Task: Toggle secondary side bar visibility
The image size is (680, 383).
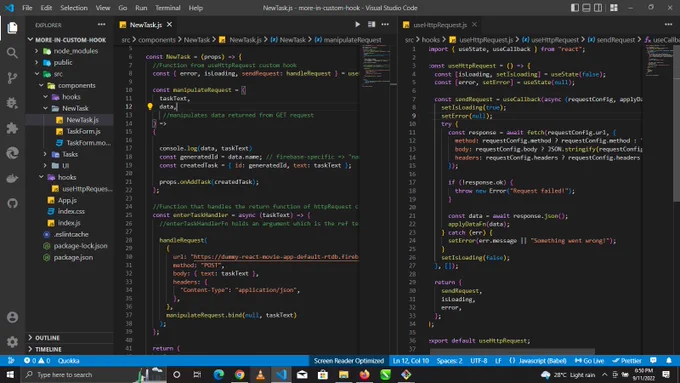Action: [598, 8]
